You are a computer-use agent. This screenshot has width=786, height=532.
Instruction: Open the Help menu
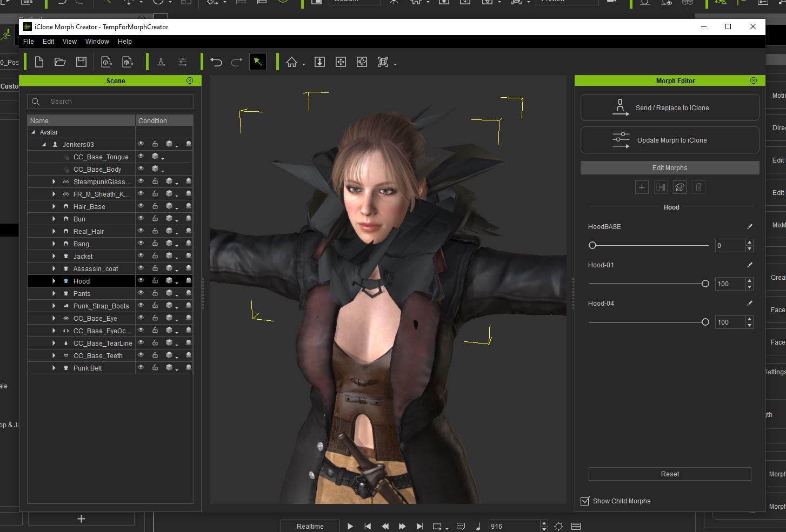point(125,42)
